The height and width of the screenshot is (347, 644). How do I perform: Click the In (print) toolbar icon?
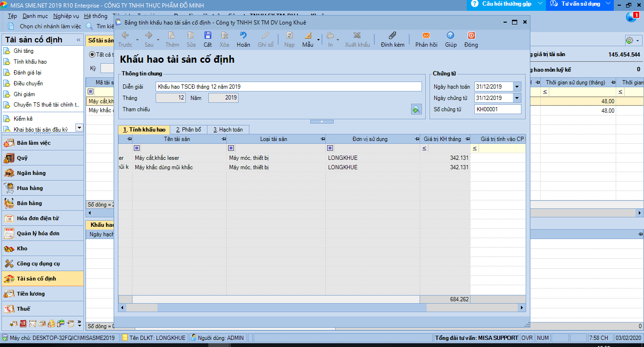(330, 35)
